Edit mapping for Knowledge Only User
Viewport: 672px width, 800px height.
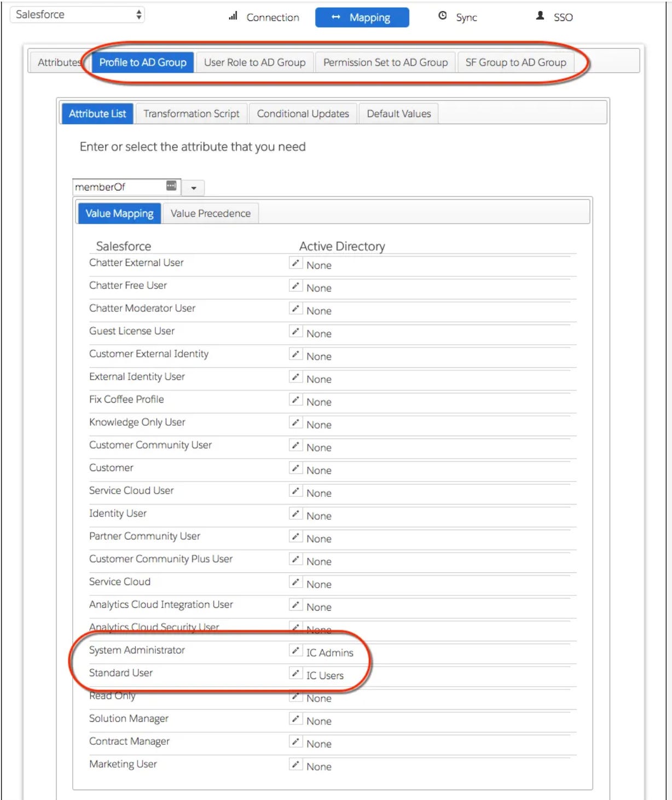tap(296, 423)
